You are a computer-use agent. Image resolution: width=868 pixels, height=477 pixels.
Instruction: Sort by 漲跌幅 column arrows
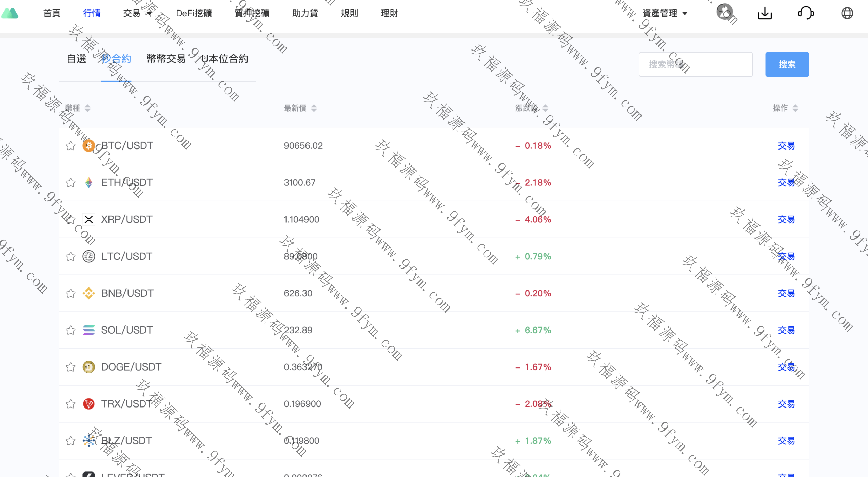[x=545, y=108]
